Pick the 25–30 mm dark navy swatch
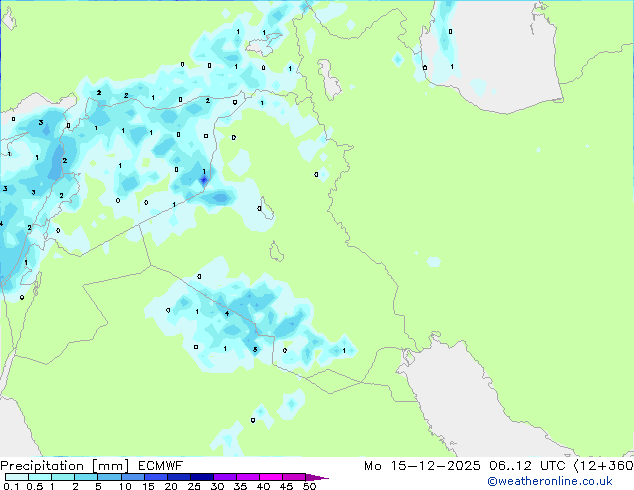The width and height of the screenshot is (634, 490). (x=201, y=477)
